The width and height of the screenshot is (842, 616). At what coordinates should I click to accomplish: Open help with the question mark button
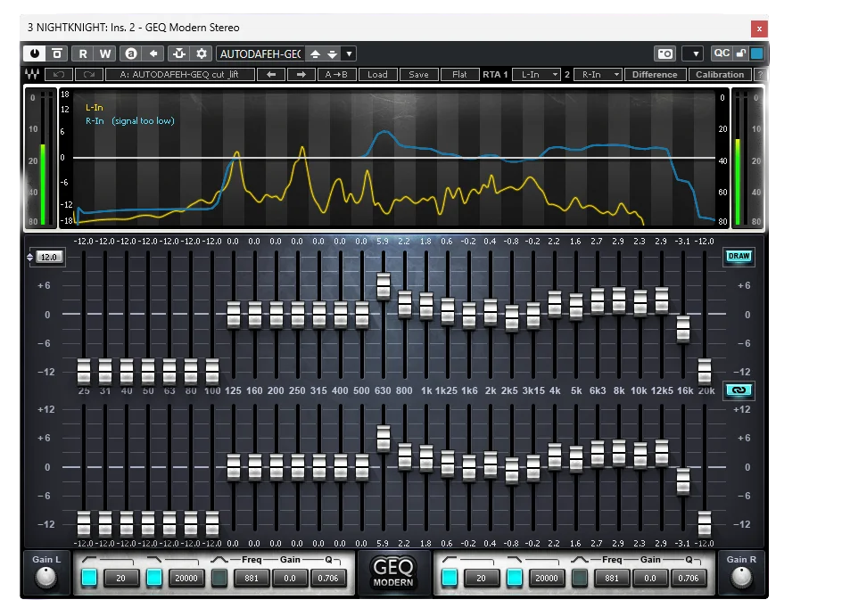pos(759,75)
